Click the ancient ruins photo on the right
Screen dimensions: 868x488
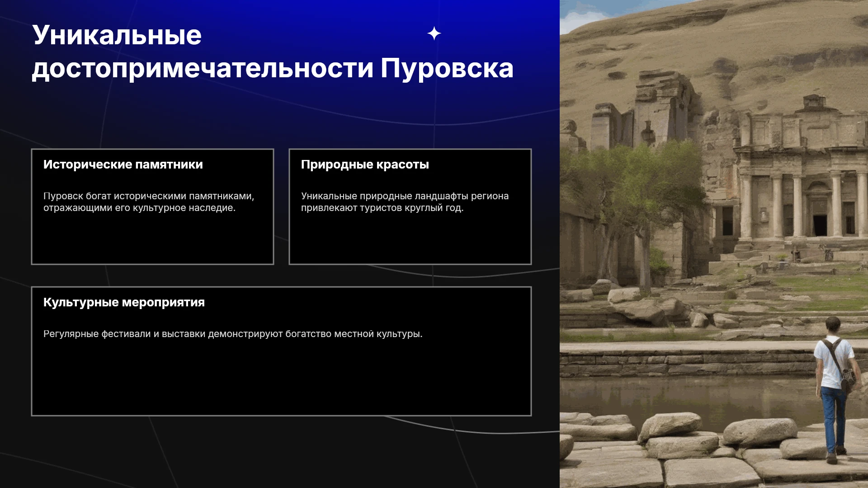714,244
